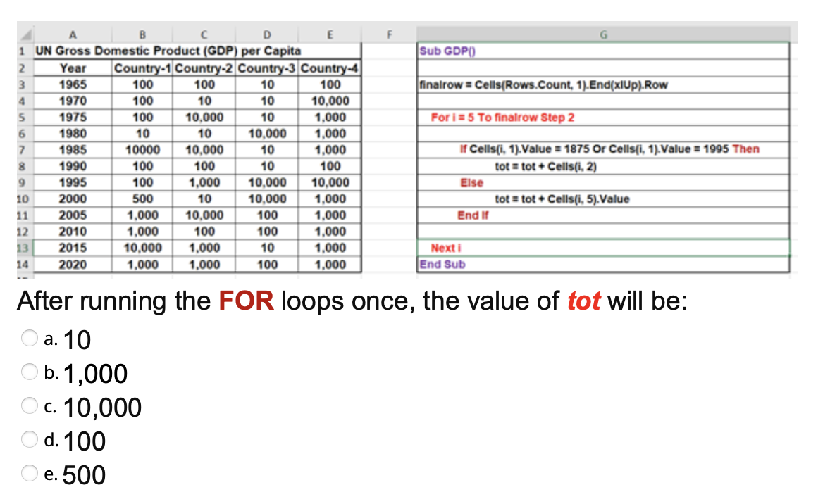This screenshot has height=504, width=830.
Task: Click the year cell 1975
Action: [73, 117]
